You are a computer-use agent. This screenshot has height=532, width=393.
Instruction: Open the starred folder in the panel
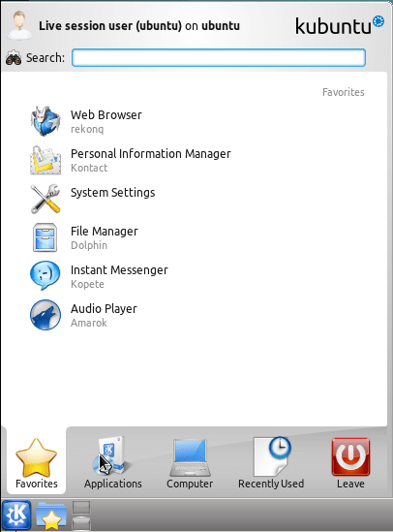[51, 516]
